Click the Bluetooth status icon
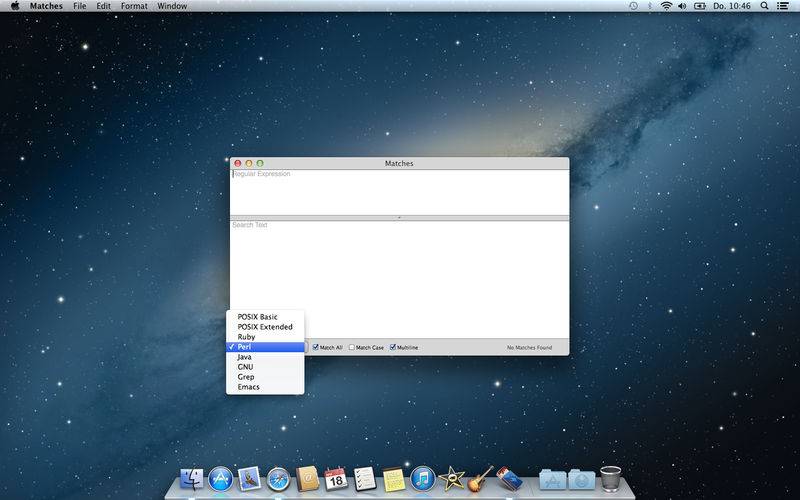The width and height of the screenshot is (800, 500). (649, 6)
